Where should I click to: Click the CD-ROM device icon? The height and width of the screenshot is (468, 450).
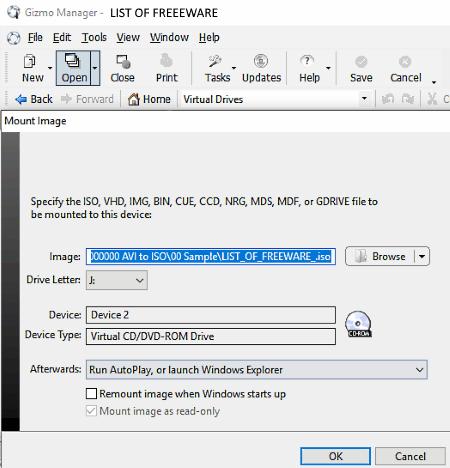[358, 324]
